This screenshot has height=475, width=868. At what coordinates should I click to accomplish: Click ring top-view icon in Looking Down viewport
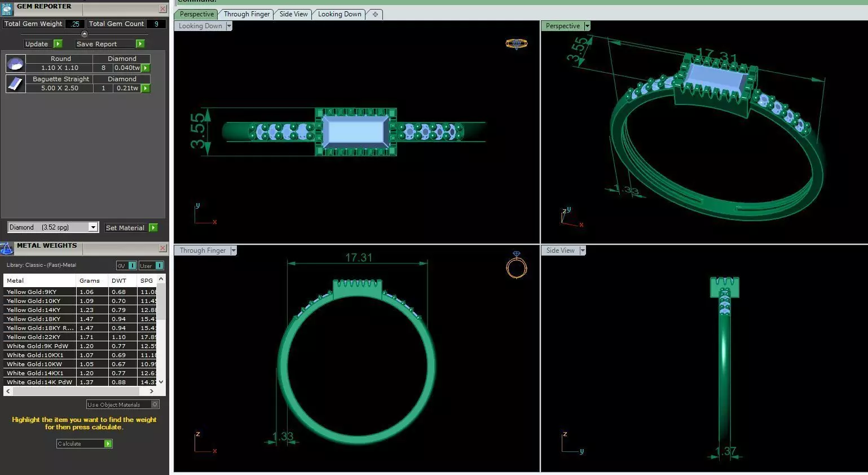[517, 43]
